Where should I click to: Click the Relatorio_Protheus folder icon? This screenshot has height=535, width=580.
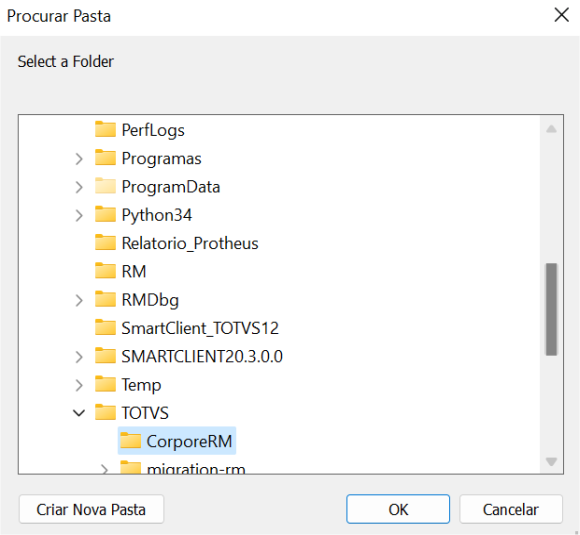pos(105,243)
